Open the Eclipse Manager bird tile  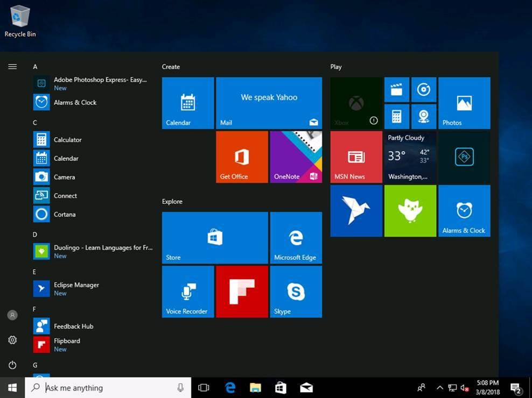point(356,211)
